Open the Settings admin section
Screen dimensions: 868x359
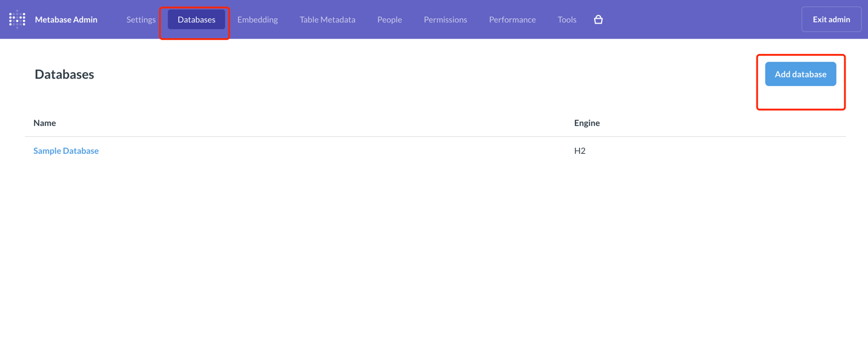pos(141,19)
